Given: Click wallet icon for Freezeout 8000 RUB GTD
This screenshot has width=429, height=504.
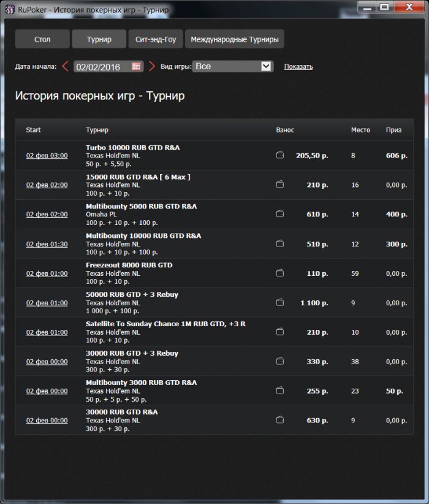Looking at the screenshot, I should (280, 273).
